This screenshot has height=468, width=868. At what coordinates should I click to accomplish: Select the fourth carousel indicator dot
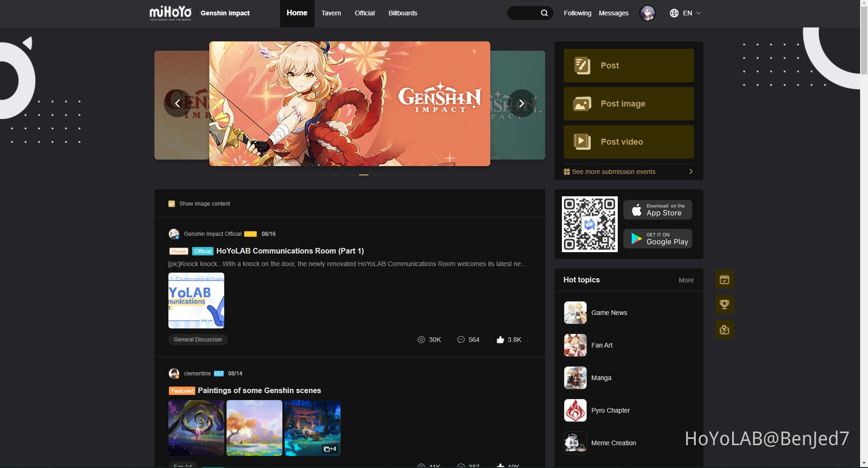point(364,175)
